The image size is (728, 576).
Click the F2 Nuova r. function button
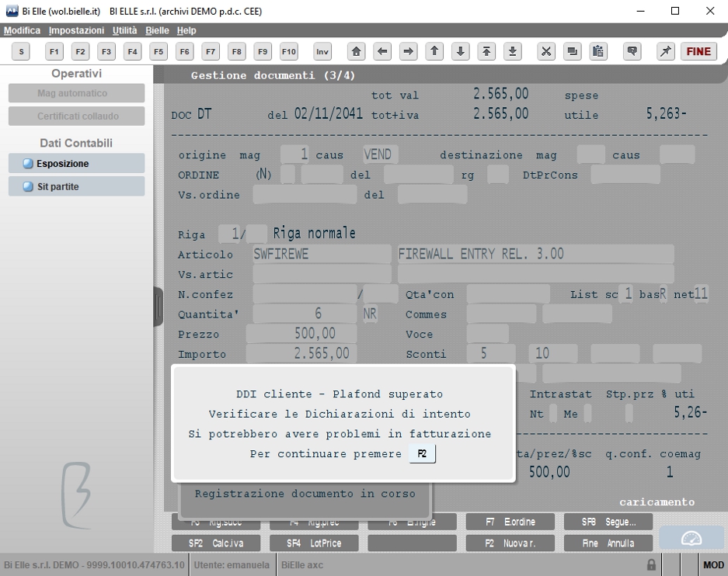[510, 543]
